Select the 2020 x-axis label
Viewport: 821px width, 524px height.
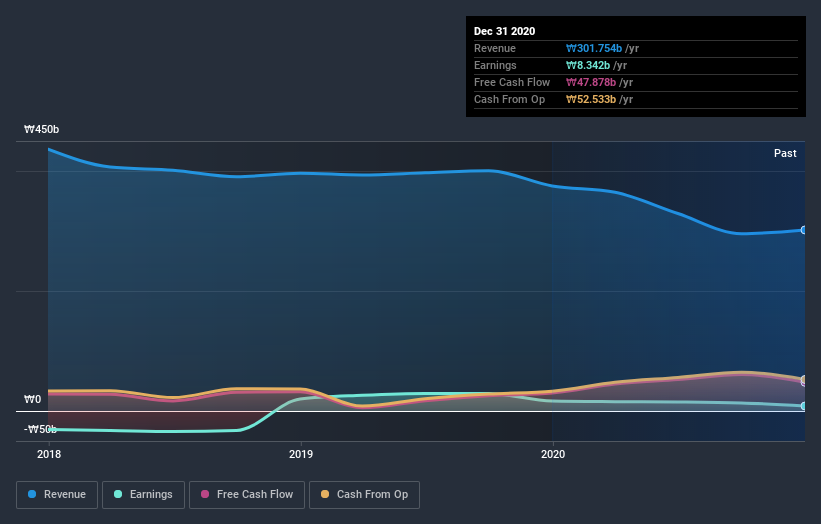point(553,454)
